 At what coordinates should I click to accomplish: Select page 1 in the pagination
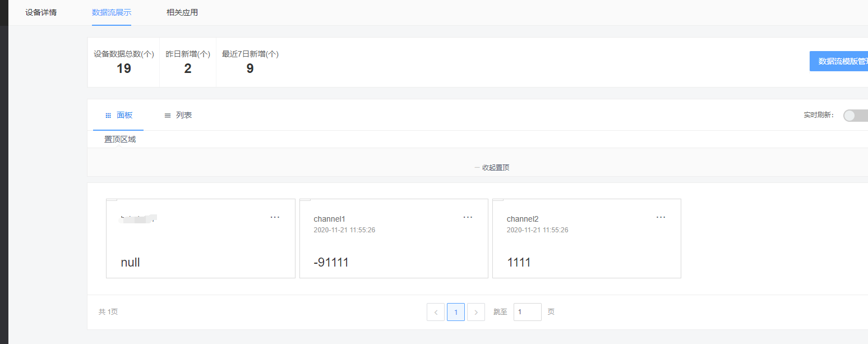(x=456, y=311)
